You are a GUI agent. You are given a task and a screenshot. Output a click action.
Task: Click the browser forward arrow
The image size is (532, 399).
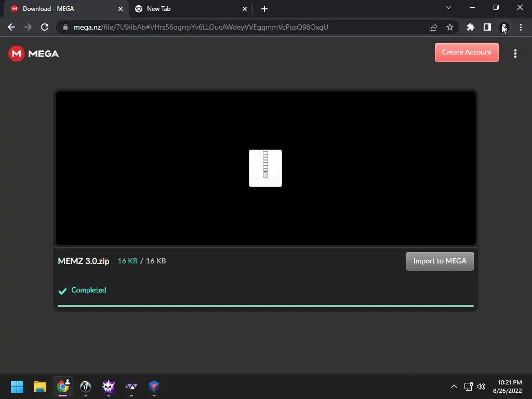[28, 27]
